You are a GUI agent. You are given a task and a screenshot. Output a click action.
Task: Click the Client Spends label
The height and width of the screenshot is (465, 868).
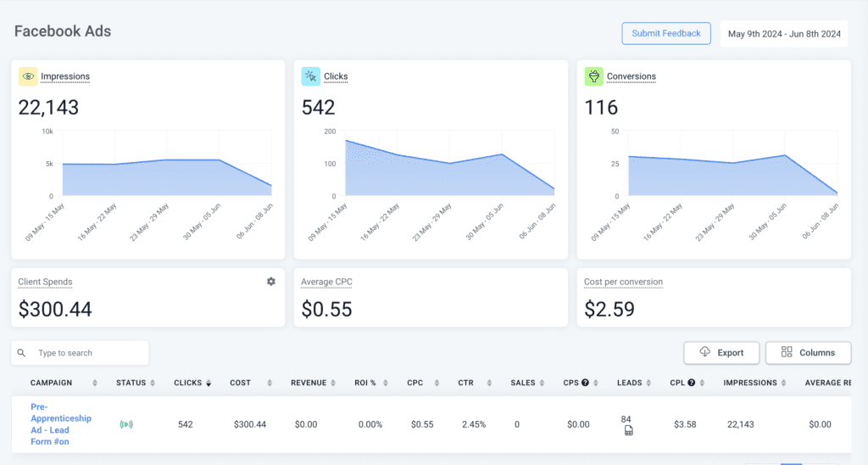point(45,282)
